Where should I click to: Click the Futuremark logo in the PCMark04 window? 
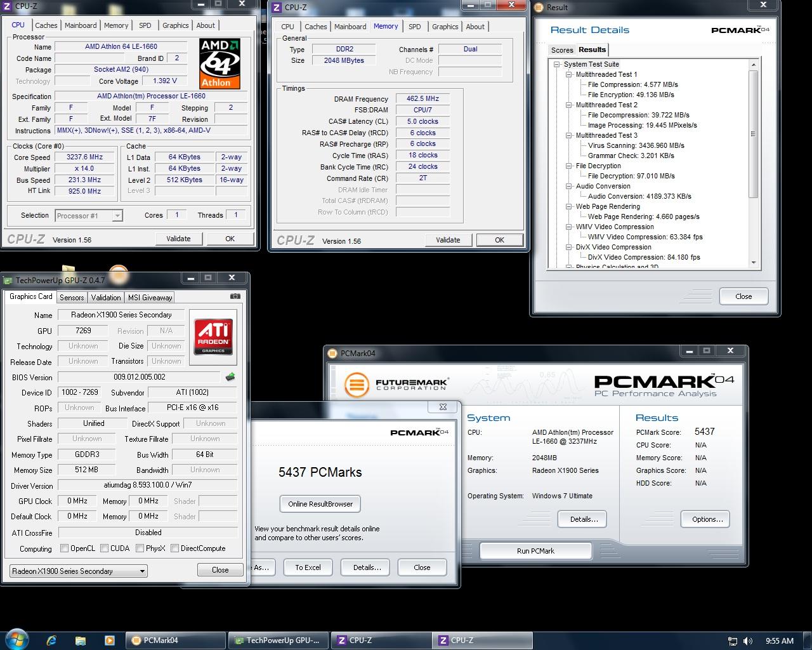[x=396, y=385]
